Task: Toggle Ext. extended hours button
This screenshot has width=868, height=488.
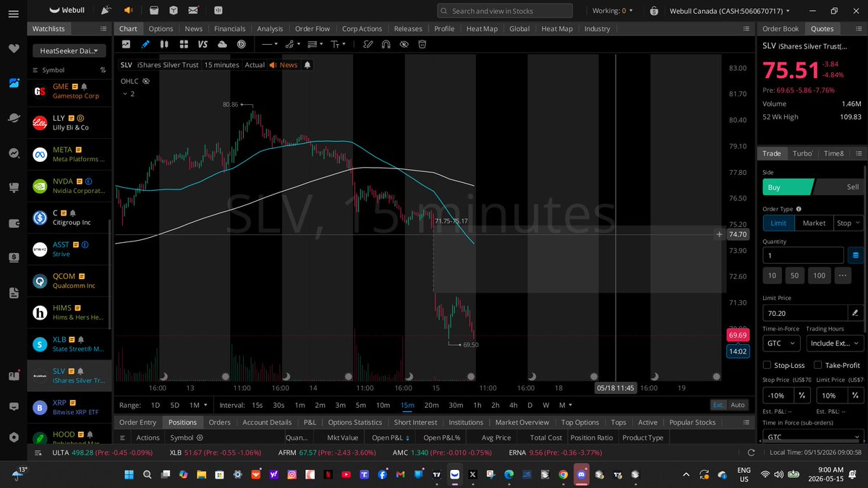Action: coord(718,405)
